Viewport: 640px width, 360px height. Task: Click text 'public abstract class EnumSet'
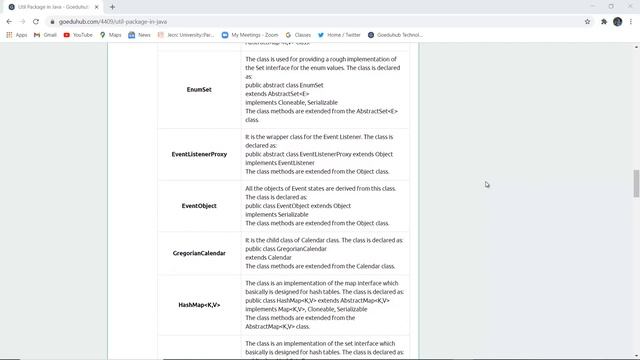[x=284, y=85]
